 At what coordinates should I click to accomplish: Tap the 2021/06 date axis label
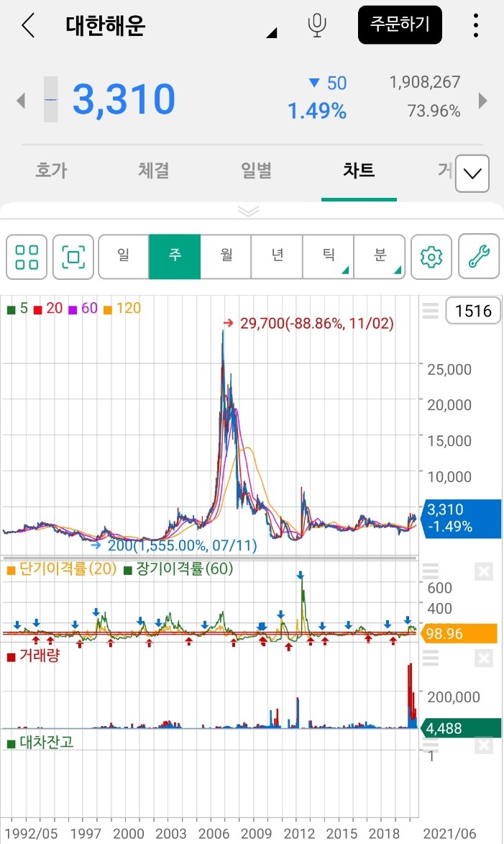click(x=449, y=834)
